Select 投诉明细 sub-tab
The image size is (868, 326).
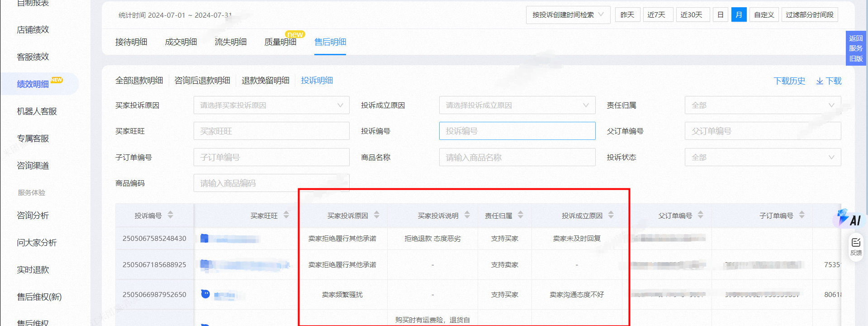[x=317, y=81]
